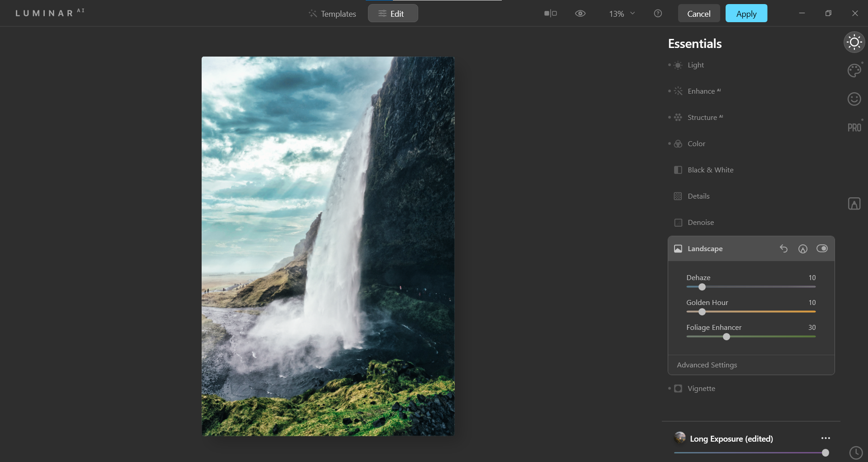868x462 pixels.
Task: Click the Long Exposure template amount slider
Action: click(751, 452)
